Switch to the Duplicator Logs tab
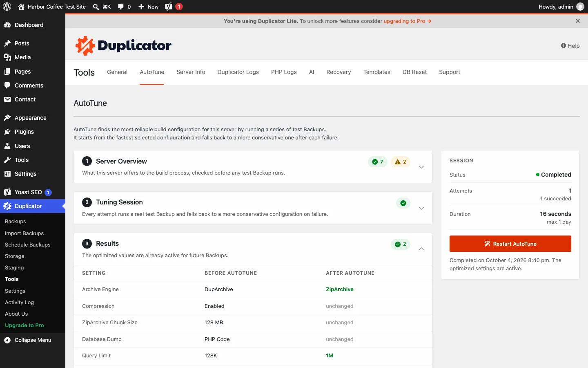Viewport: 588px width, 368px height. click(238, 72)
